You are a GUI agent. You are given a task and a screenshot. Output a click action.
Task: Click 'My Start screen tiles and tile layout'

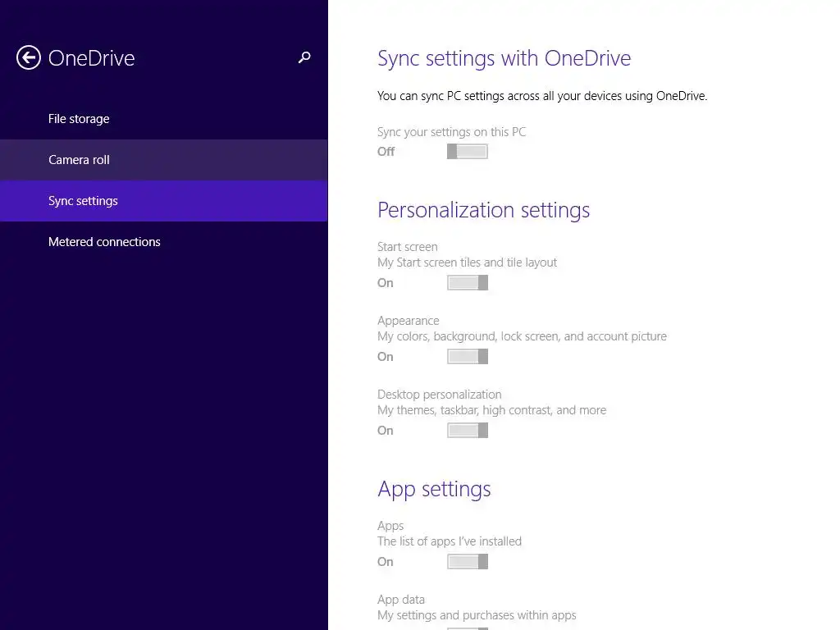click(x=467, y=262)
